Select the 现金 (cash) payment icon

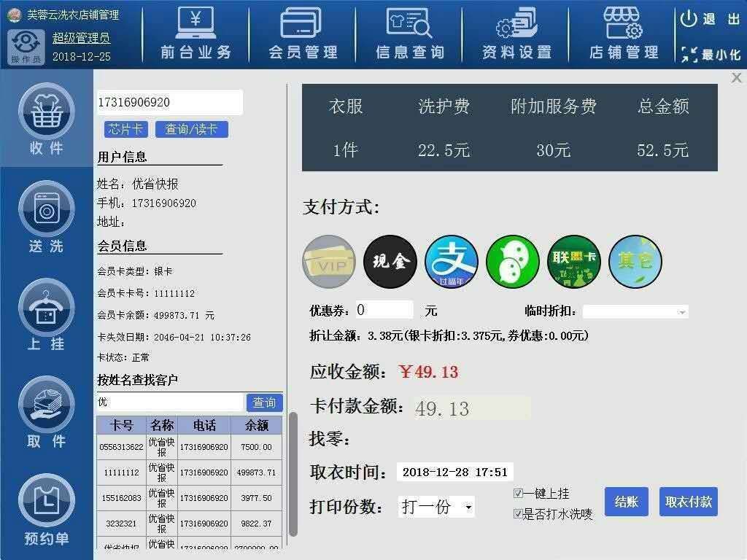pyautogui.click(x=390, y=262)
